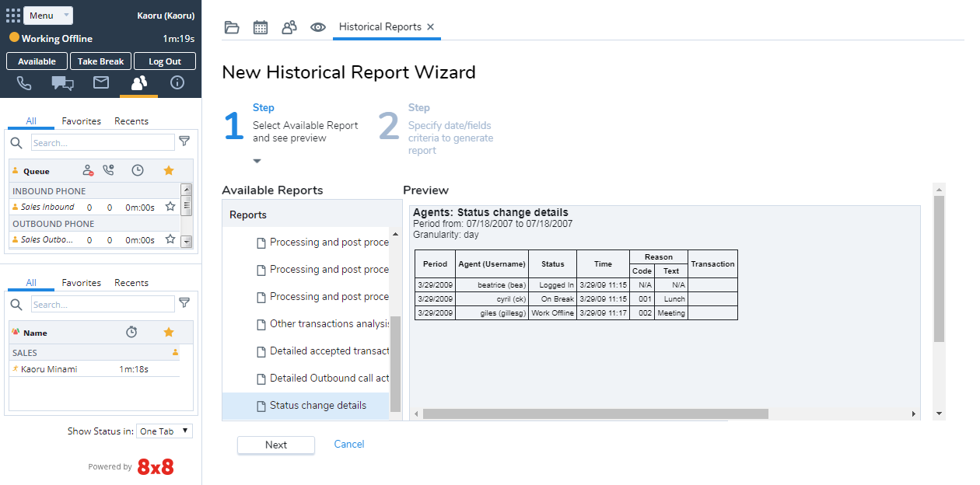The height and width of the screenshot is (485, 980).
Task: Click the Step 1 wizard heading
Action: point(264,108)
